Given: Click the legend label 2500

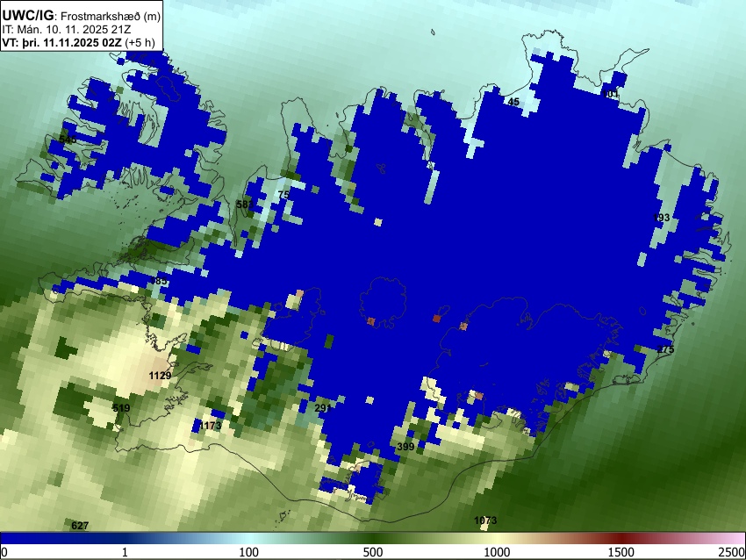Looking at the screenshot, I should click(x=732, y=552).
